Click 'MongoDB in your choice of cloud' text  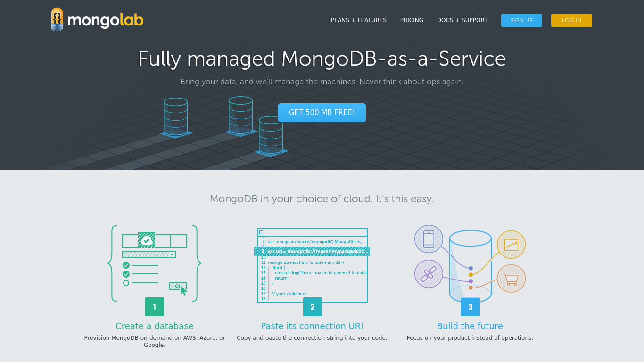[322, 199]
